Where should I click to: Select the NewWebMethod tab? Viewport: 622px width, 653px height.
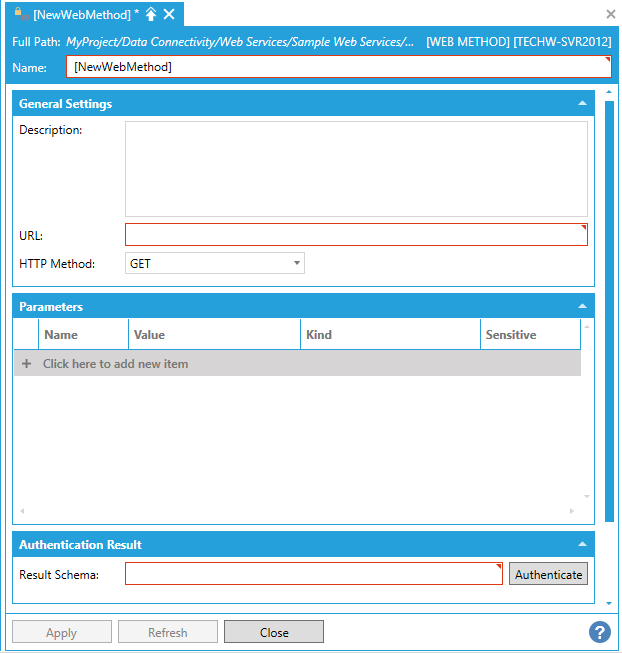pyautogui.click(x=80, y=14)
